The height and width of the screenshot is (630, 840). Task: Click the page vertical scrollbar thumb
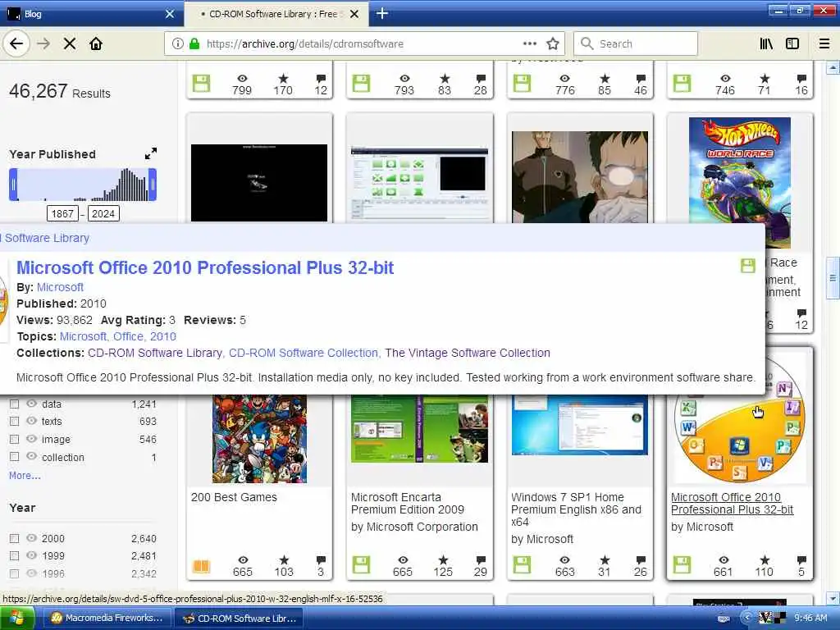(x=833, y=277)
